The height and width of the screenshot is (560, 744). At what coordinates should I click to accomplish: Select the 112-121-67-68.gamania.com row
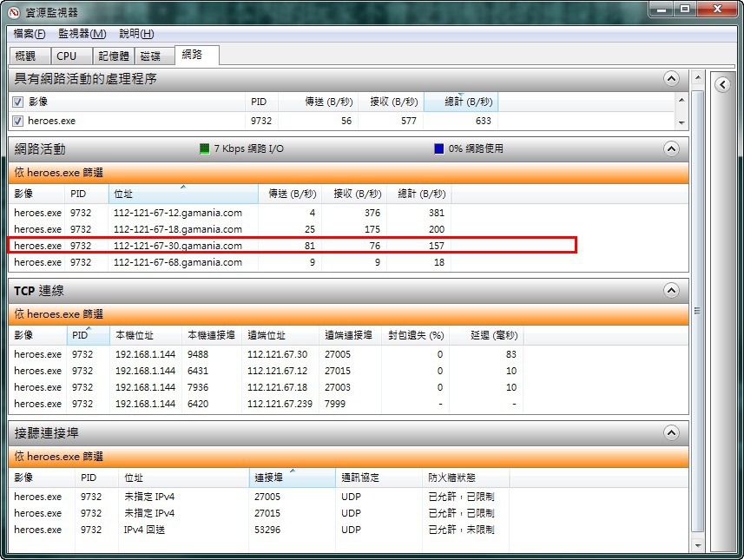coord(230,262)
